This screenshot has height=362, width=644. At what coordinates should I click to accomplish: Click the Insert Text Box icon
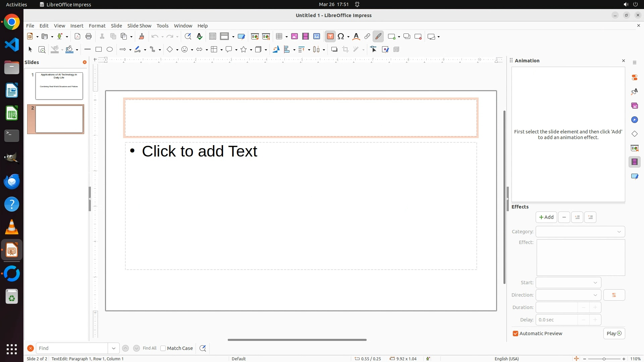[x=330, y=37]
